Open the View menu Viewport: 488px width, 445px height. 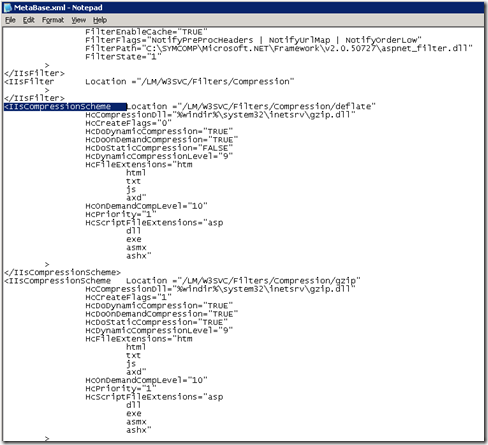click(79, 20)
